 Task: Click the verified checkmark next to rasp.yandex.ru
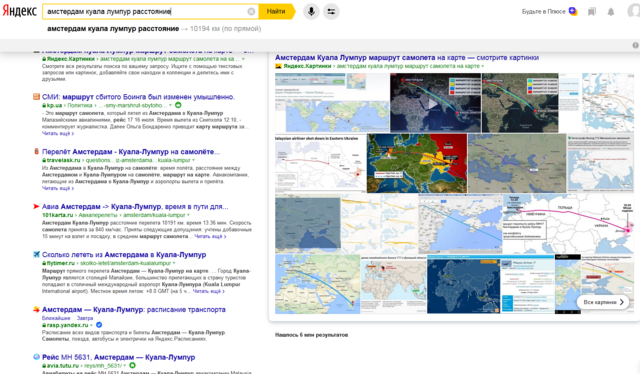(99, 325)
